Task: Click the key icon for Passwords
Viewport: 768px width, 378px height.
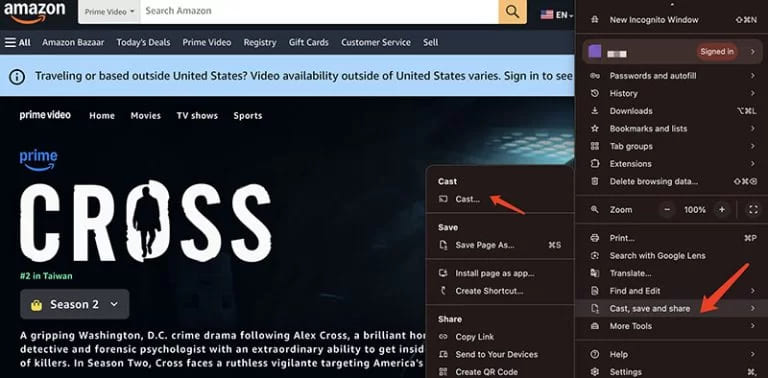Action: tap(595, 76)
